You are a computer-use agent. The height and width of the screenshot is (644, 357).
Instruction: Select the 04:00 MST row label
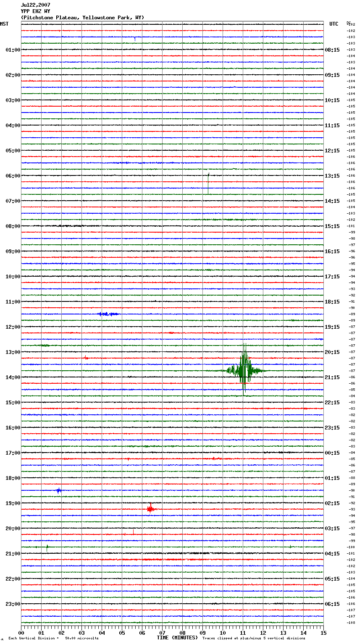tap(13, 126)
